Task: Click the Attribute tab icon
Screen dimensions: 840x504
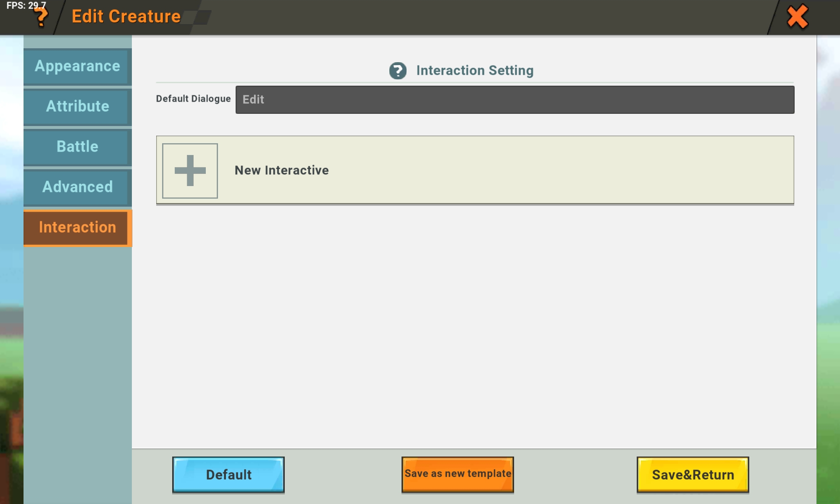Action: (77, 106)
